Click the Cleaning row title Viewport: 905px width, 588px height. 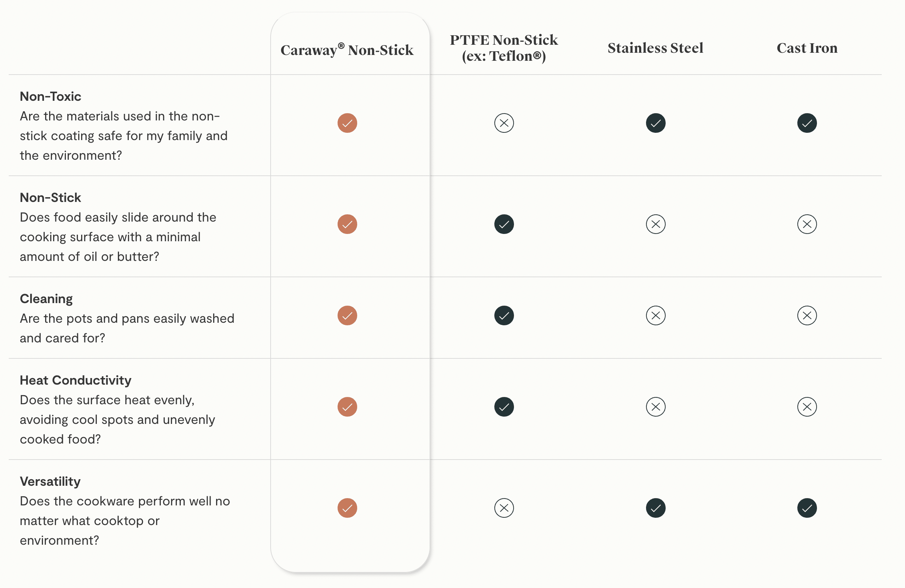pyautogui.click(x=47, y=299)
